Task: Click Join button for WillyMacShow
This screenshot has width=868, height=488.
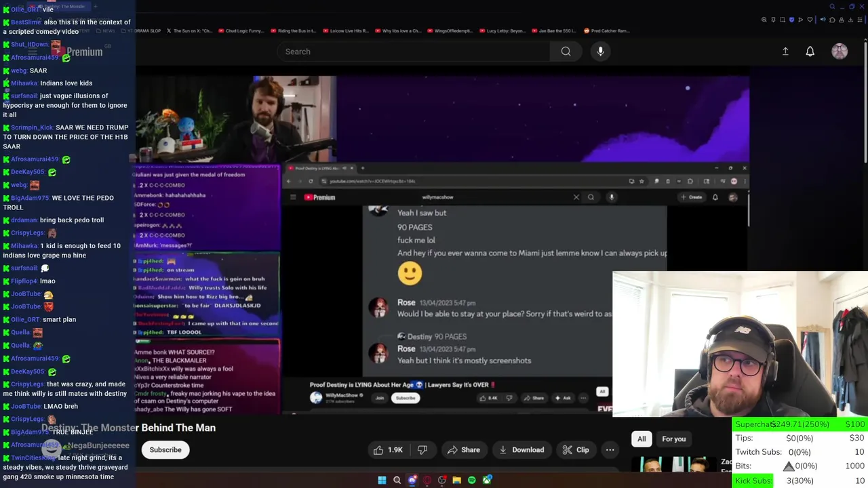Action: click(380, 398)
